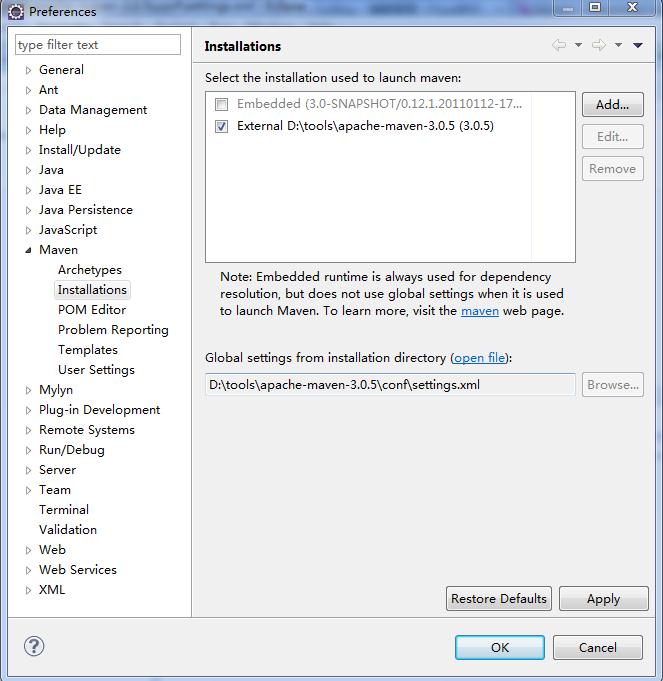Click the Eclipse Preferences title bar icon

tap(16, 12)
